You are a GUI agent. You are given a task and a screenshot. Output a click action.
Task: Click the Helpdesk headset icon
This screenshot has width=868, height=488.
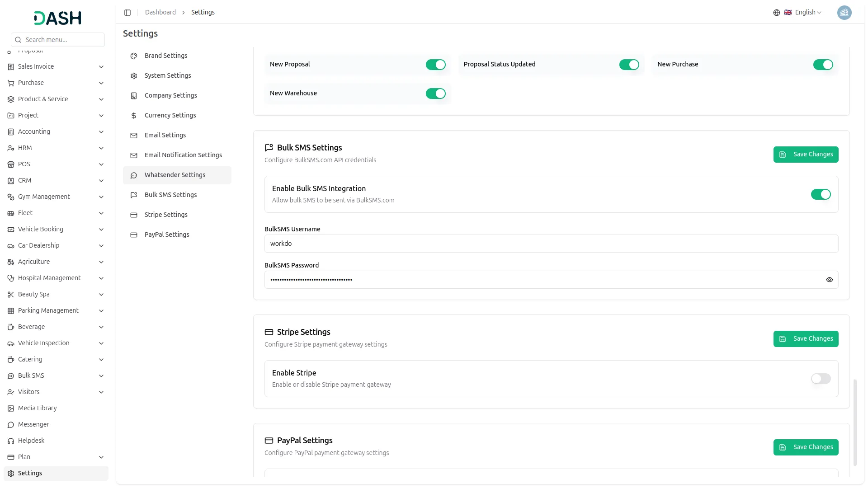(x=11, y=441)
